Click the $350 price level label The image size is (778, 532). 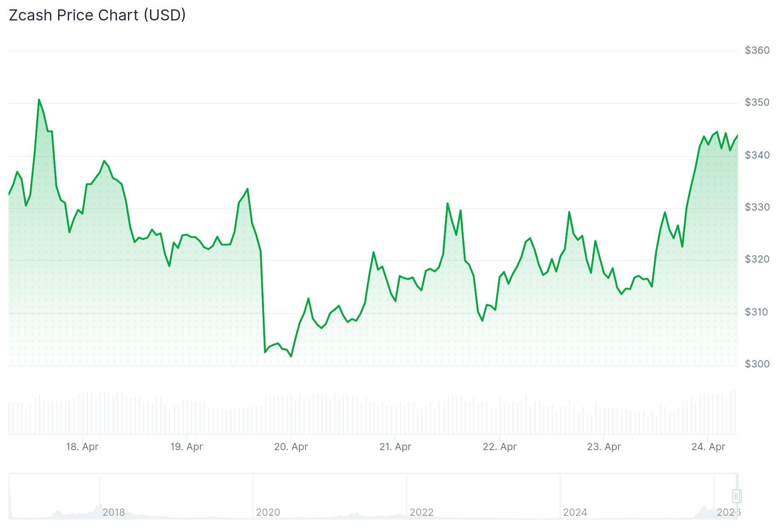758,101
